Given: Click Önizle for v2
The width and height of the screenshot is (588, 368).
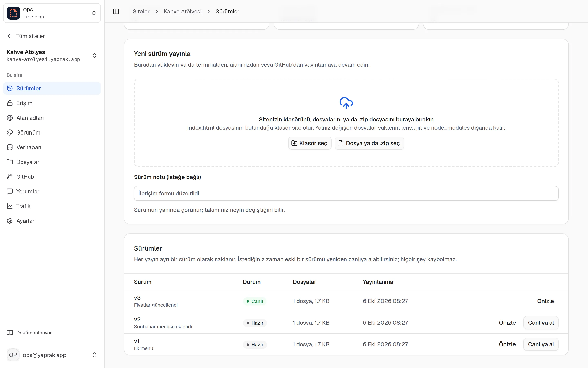Looking at the screenshot, I should tap(507, 322).
